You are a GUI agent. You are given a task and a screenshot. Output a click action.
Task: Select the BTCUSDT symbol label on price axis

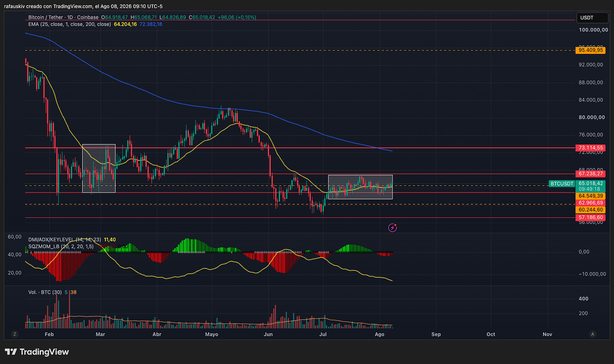(562, 184)
